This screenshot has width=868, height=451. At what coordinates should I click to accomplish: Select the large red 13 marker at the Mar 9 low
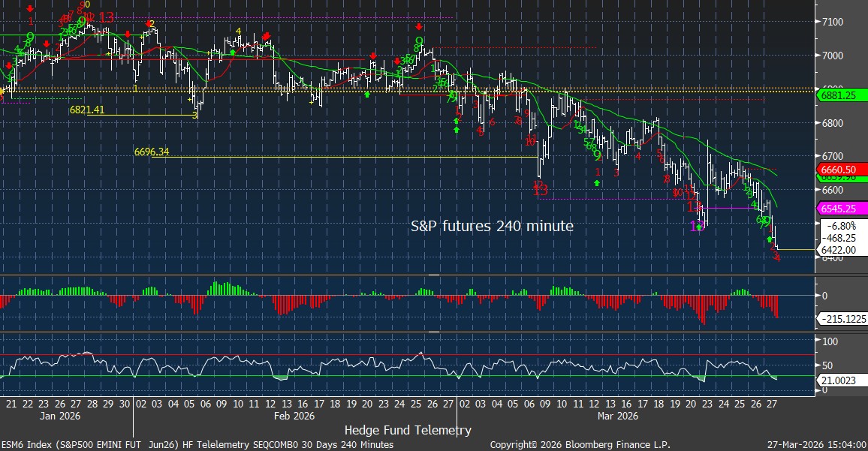point(541,191)
